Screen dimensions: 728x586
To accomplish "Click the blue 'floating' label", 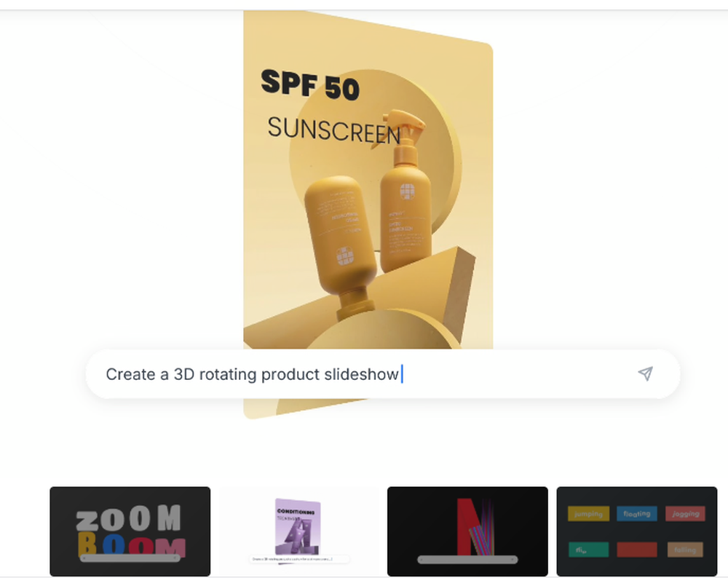I will (636, 513).
